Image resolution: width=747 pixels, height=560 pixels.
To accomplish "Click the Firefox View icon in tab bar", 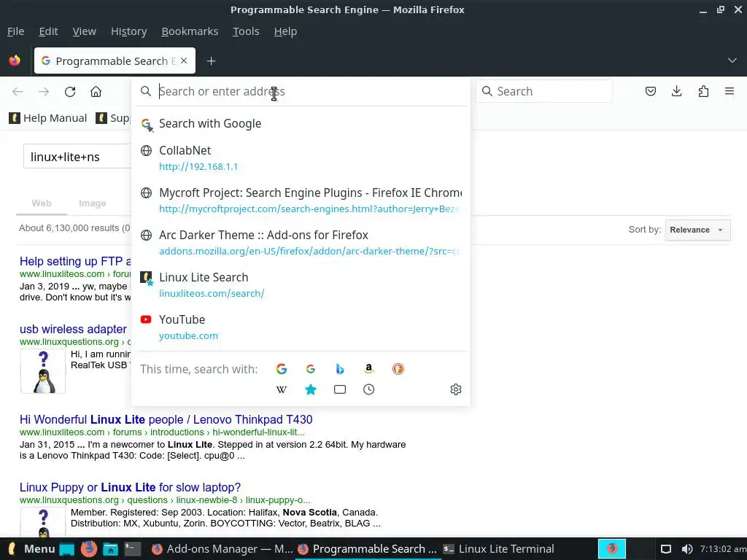I will point(15,61).
